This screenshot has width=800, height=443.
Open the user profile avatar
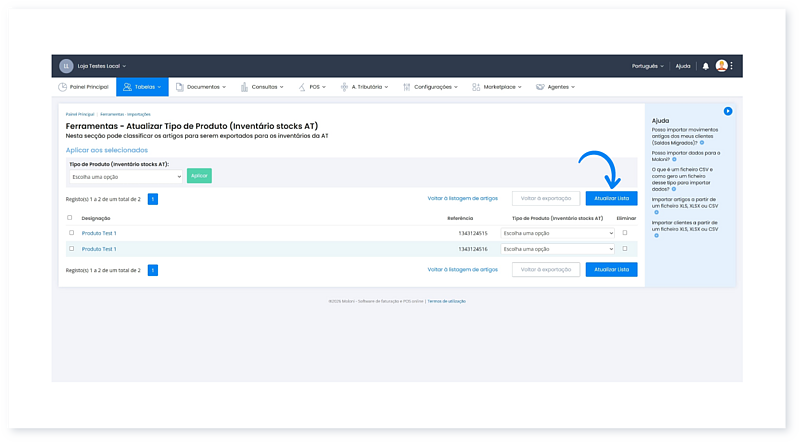coord(721,66)
